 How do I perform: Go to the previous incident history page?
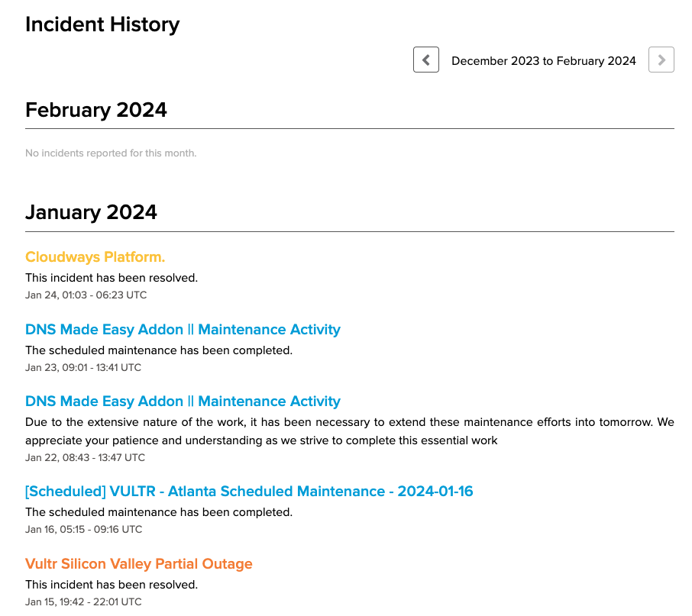tap(426, 60)
